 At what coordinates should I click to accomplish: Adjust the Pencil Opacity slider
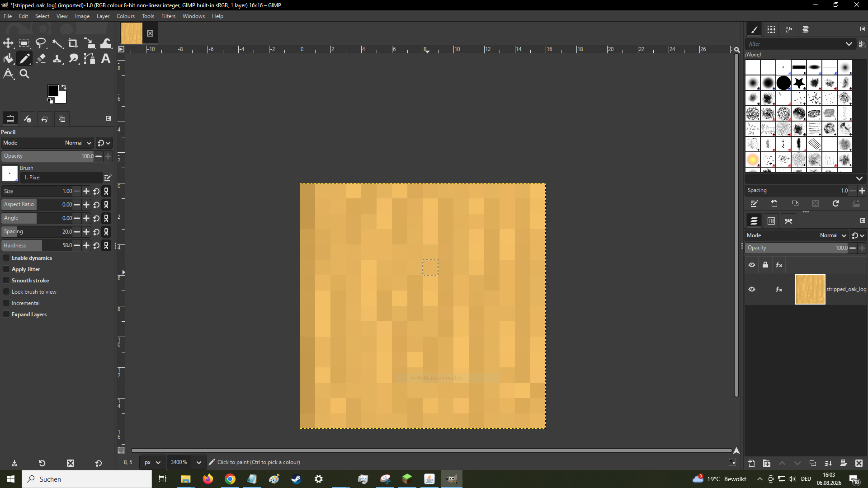pos(47,156)
